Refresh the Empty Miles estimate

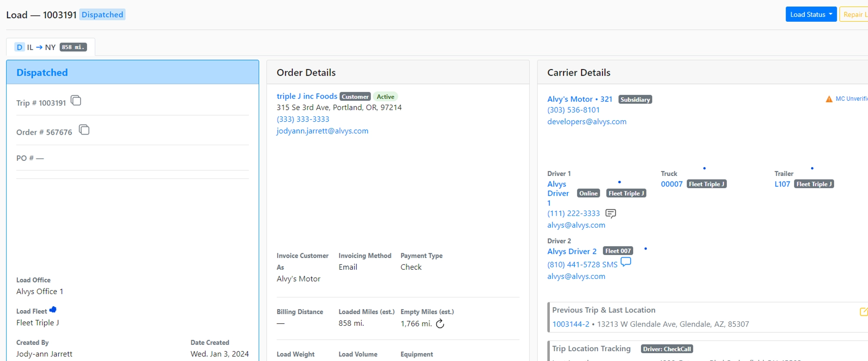click(440, 324)
